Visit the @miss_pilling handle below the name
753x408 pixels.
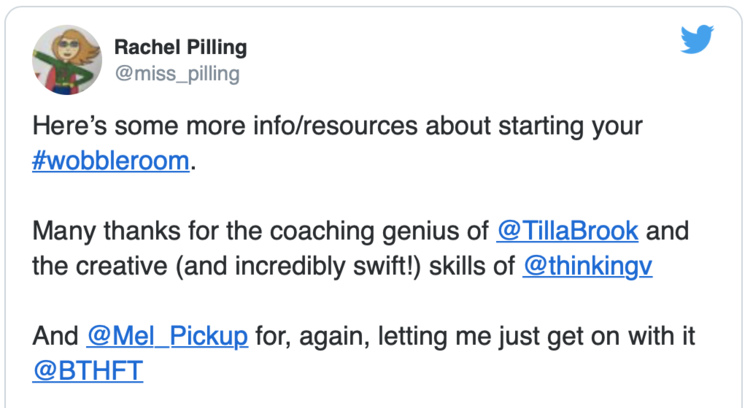click(x=177, y=73)
